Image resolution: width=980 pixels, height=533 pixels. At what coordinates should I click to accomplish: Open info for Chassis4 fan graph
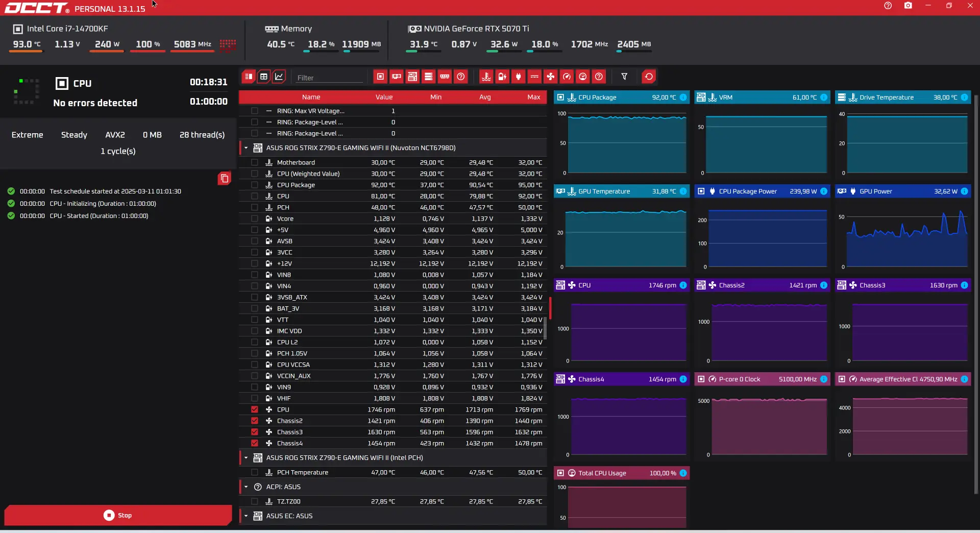pyautogui.click(x=683, y=379)
